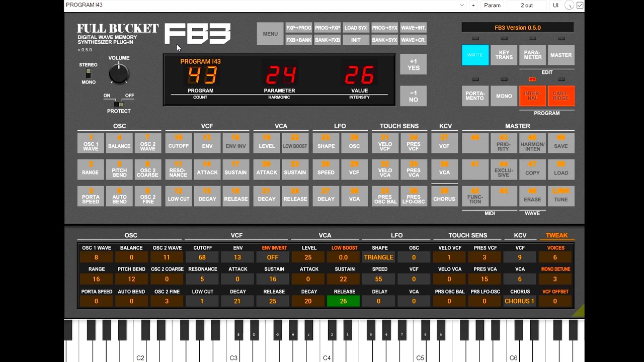Image resolution: width=644 pixels, height=362 pixels.
Task: Select parameter 7 OSC 2 WAVE
Action: [148, 143]
